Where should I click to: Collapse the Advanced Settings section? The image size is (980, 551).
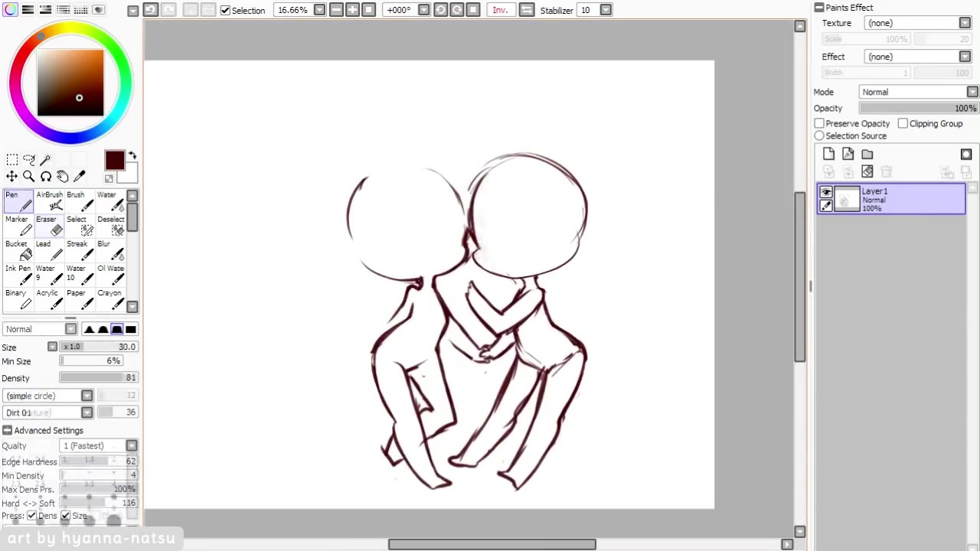(7, 430)
